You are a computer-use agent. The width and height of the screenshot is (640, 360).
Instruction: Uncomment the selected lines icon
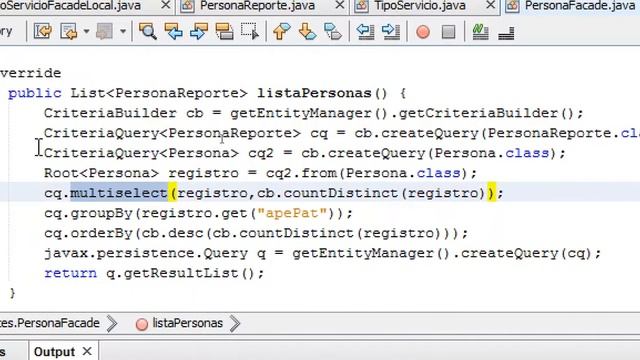[506, 32]
